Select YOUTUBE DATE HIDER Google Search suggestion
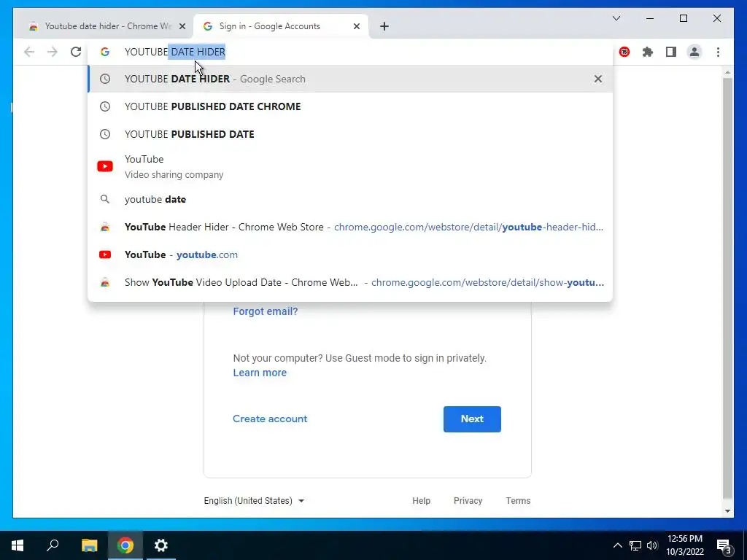This screenshot has width=747, height=560. 350,79
